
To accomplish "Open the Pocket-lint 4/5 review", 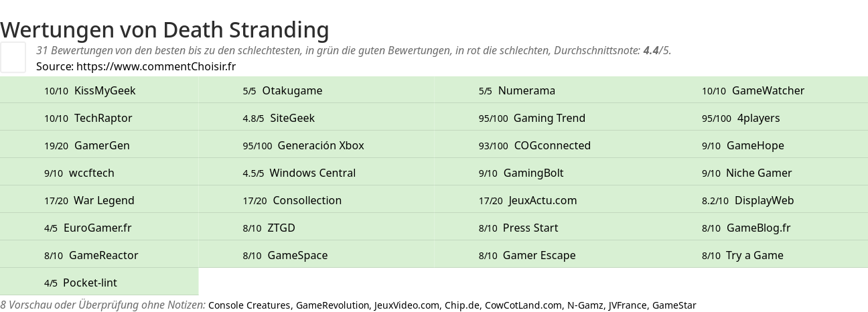I will click(99, 283).
